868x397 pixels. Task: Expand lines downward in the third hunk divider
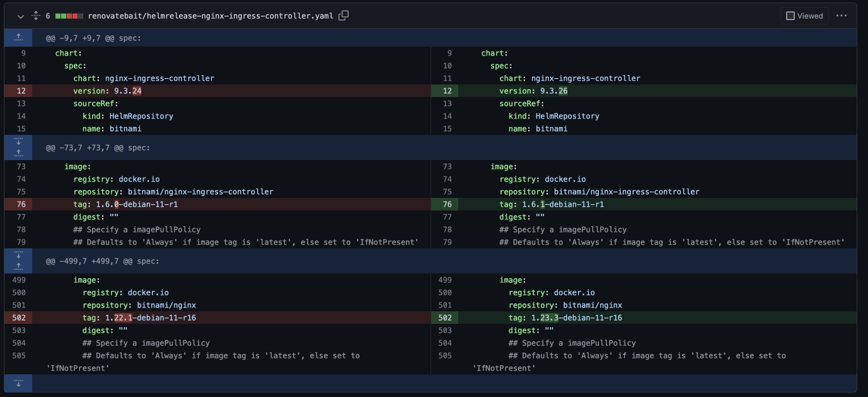[18, 256]
